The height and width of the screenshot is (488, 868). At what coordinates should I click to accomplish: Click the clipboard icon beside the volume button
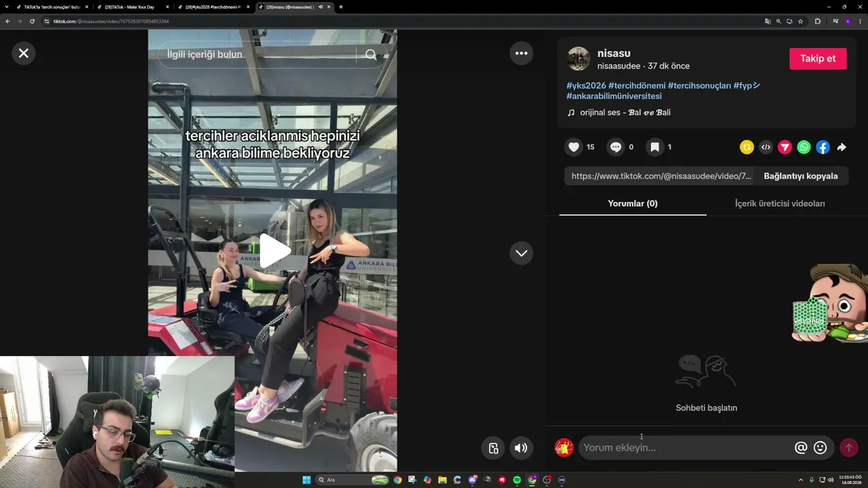493,447
